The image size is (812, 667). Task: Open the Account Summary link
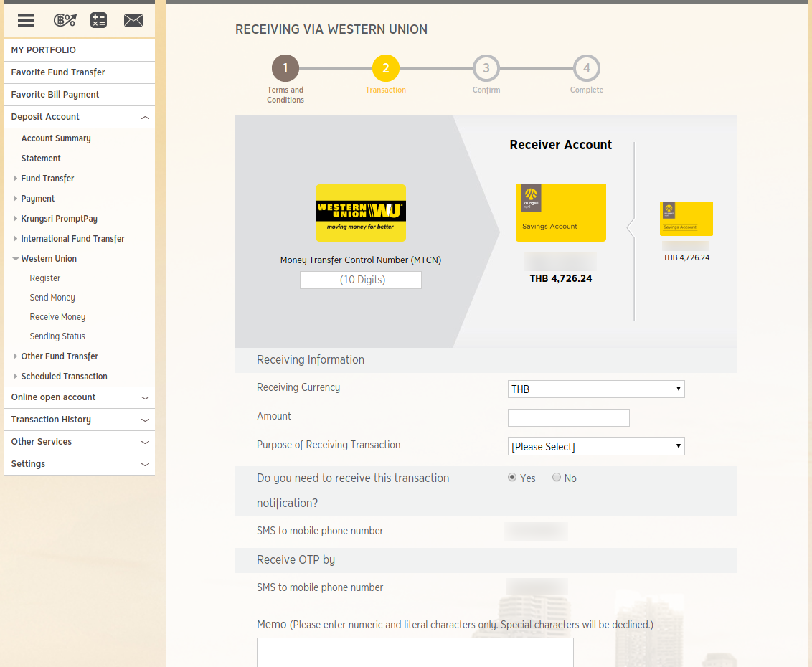tap(56, 138)
